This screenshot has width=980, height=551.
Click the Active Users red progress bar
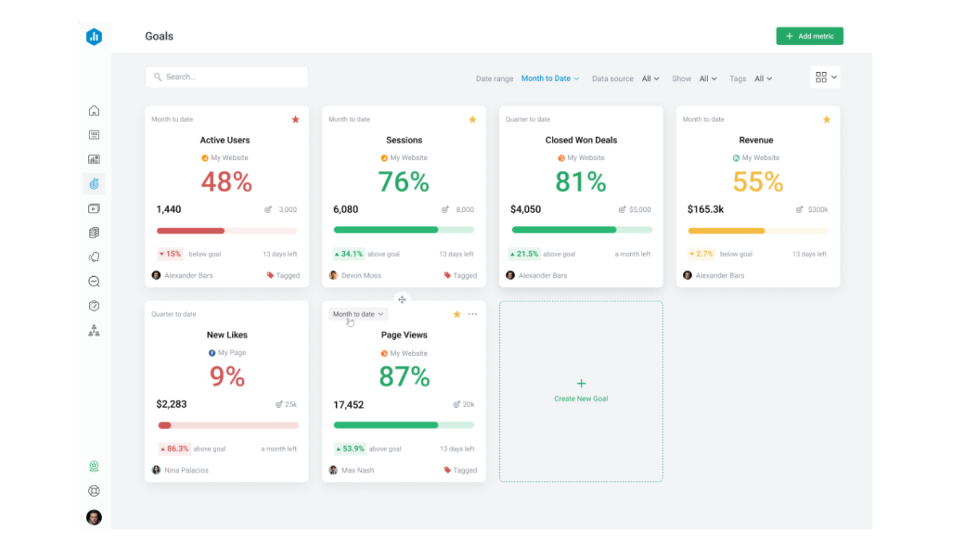coord(227,231)
